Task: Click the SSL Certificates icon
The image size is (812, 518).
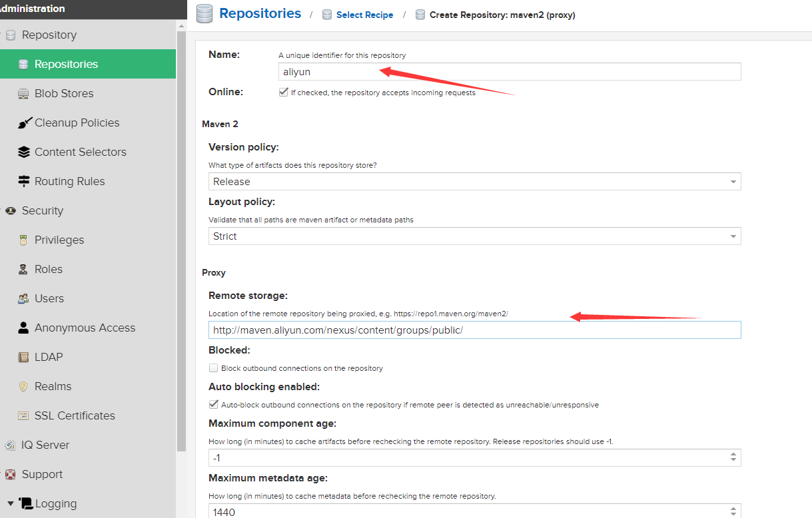Action: [x=23, y=415]
